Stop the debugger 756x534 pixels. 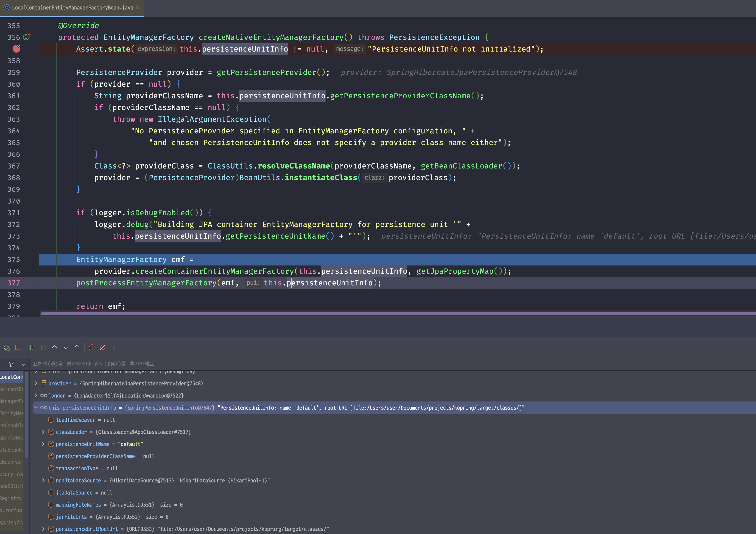click(x=18, y=347)
